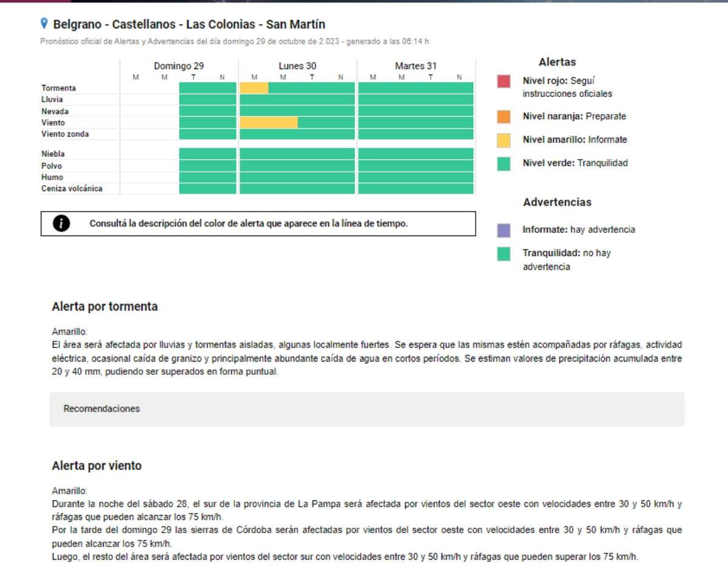
Task: Click the Alerta por viento heading
Action: (97, 466)
